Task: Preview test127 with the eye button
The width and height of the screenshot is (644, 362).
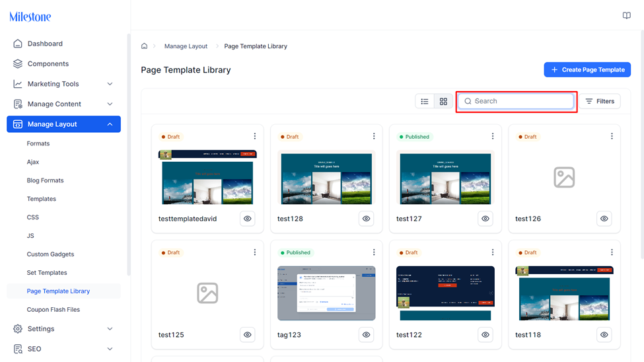Action: (485, 219)
